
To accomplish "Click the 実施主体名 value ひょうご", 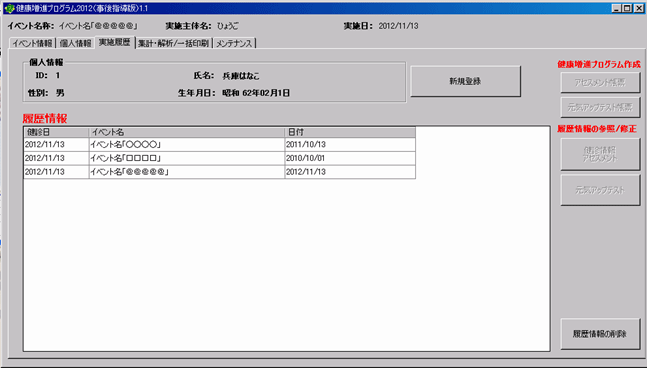I will point(228,26).
